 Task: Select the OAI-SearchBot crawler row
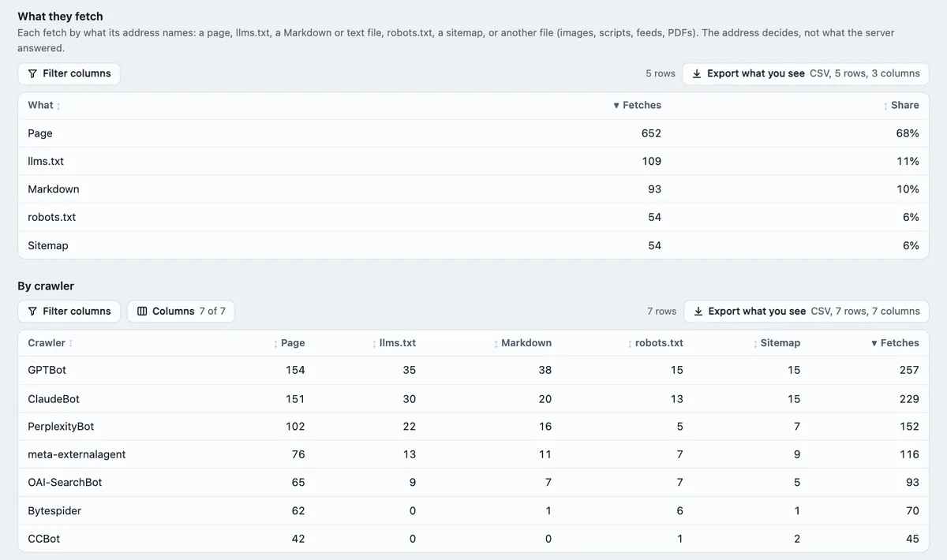tap(473, 482)
